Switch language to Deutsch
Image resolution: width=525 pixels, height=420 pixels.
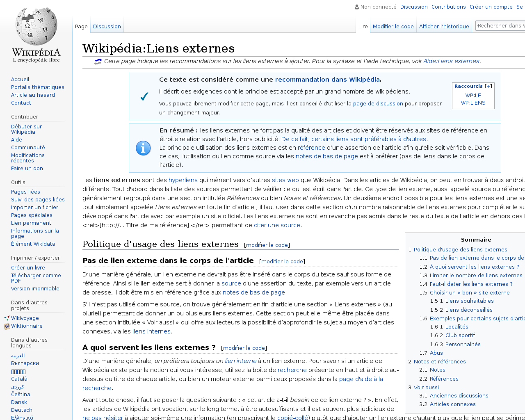click(22, 410)
